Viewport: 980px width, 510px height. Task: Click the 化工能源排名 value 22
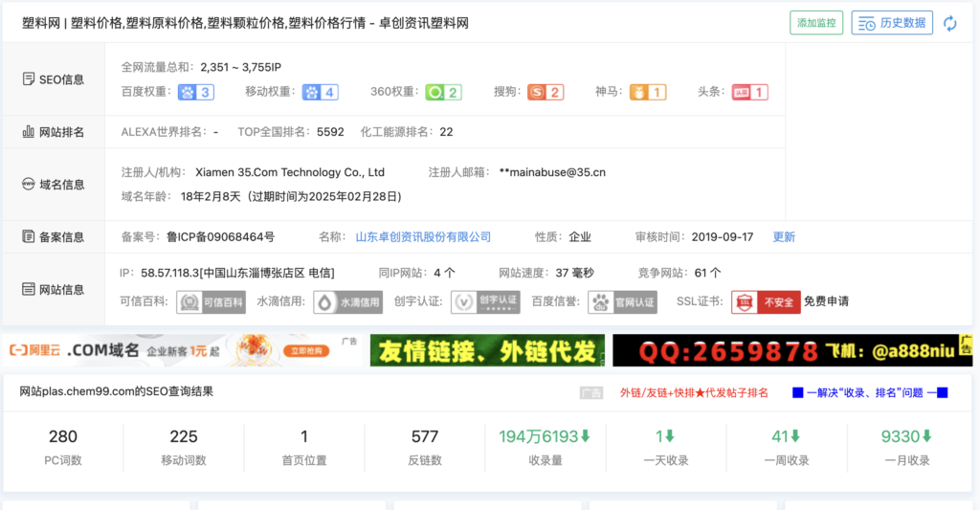[446, 132]
